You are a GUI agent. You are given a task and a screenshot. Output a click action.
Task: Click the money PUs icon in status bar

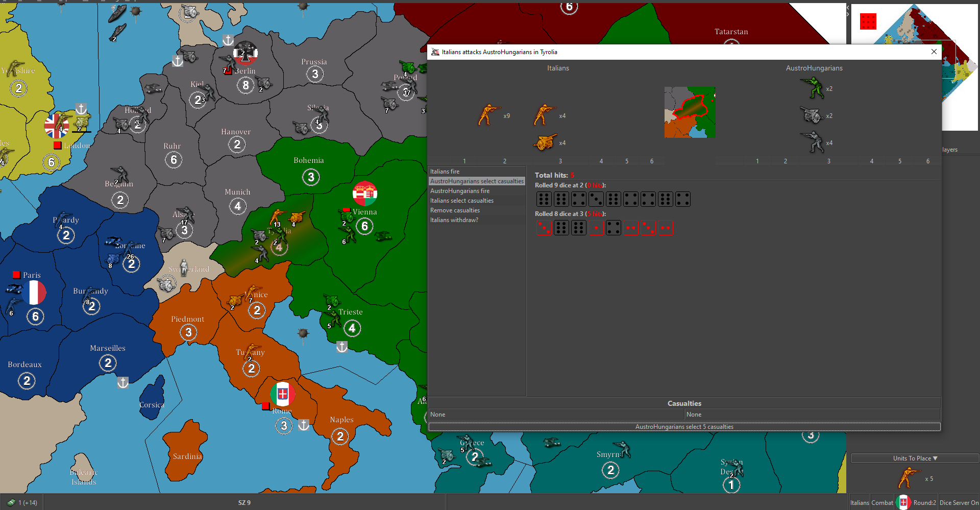coord(11,502)
